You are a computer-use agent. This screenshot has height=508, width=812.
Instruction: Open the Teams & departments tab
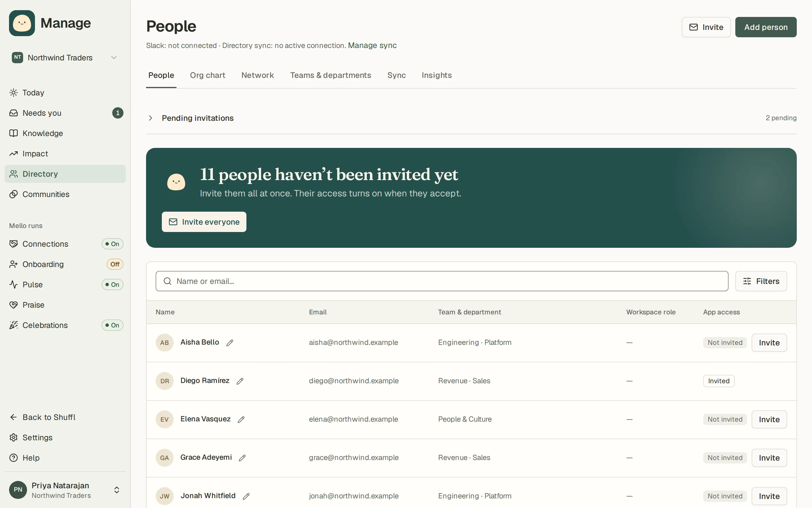coord(330,75)
